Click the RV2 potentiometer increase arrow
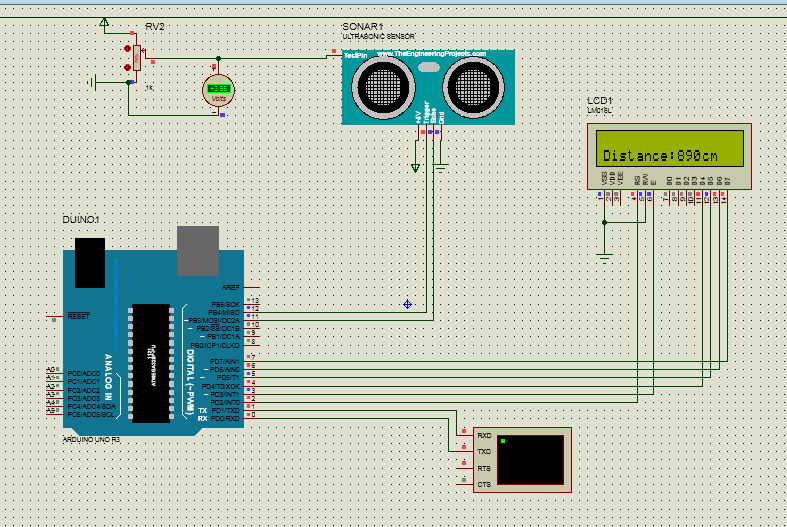The height and width of the screenshot is (527, 787). pos(127,49)
